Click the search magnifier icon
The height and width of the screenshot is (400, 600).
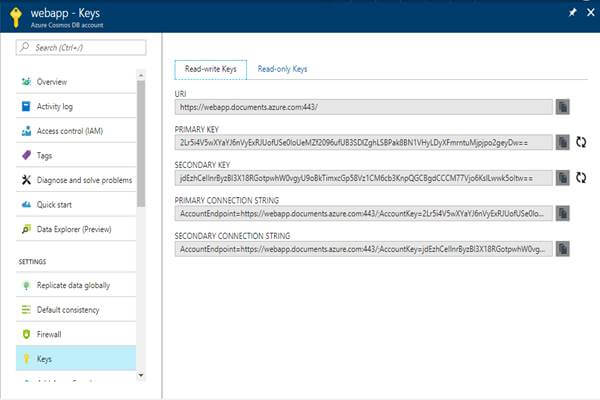[25, 47]
